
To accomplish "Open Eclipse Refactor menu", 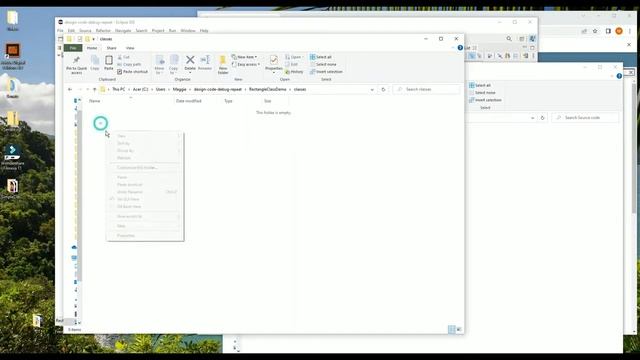I will (x=103, y=31).
